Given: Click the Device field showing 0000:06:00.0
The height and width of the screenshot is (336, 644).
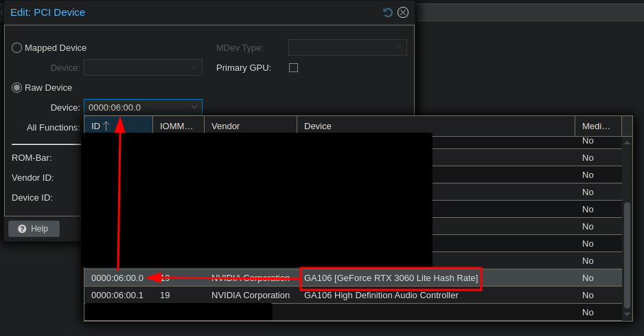Looking at the screenshot, I should pyautogui.click(x=136, y=107).
